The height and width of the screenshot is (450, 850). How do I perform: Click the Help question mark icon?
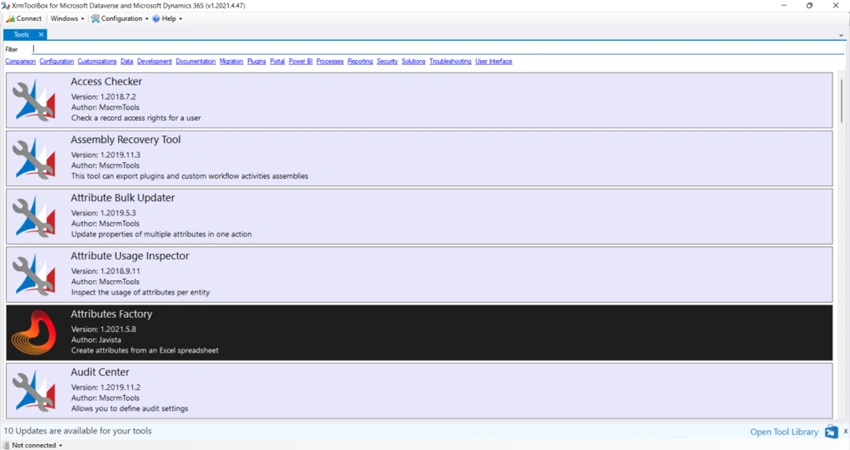pos(156,18)
